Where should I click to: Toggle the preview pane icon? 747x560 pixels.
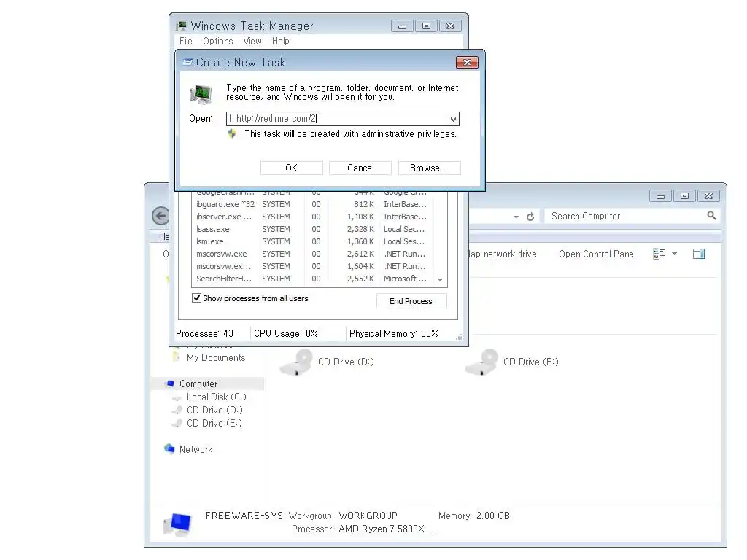[699, 254]
